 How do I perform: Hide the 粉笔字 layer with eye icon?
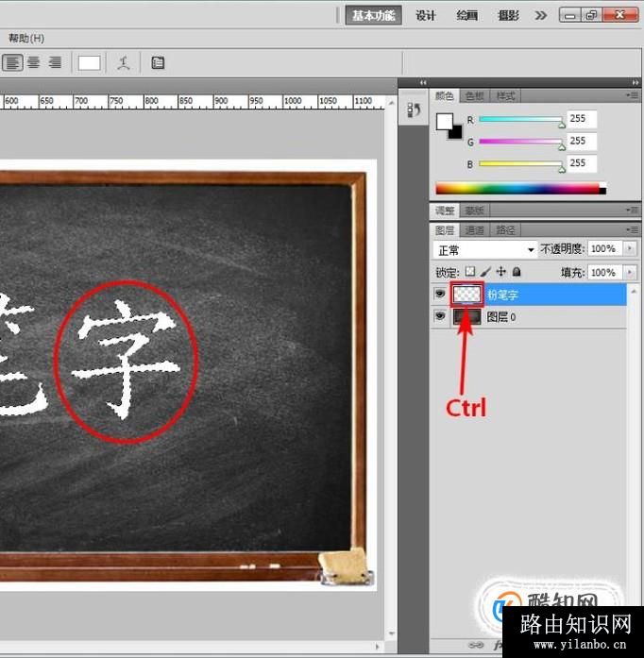(440, 295)
